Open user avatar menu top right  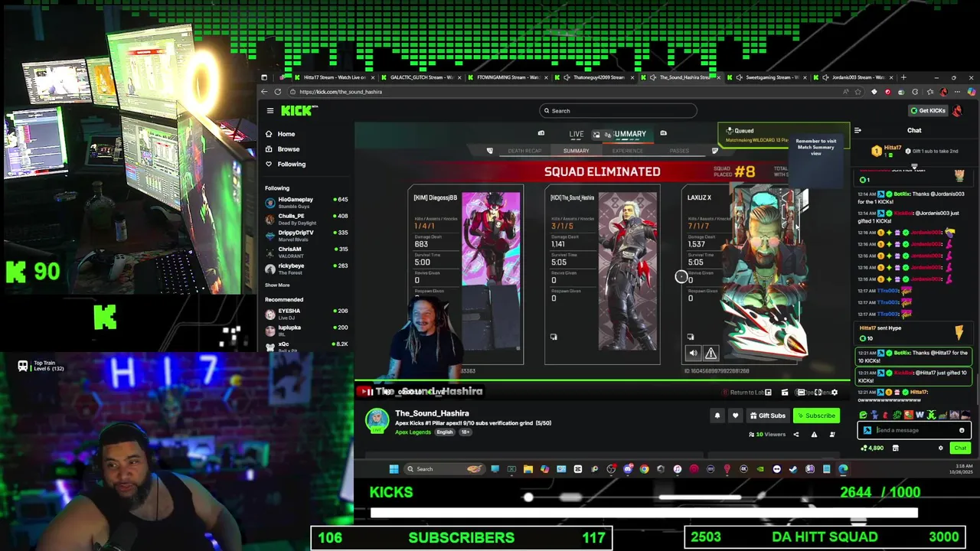tap(958, 111)
